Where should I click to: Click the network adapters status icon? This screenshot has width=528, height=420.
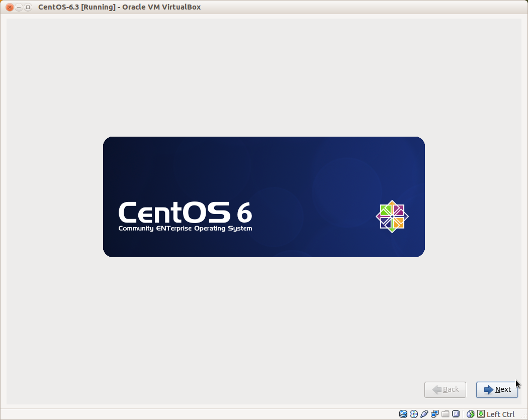click(x=435, y=414)
